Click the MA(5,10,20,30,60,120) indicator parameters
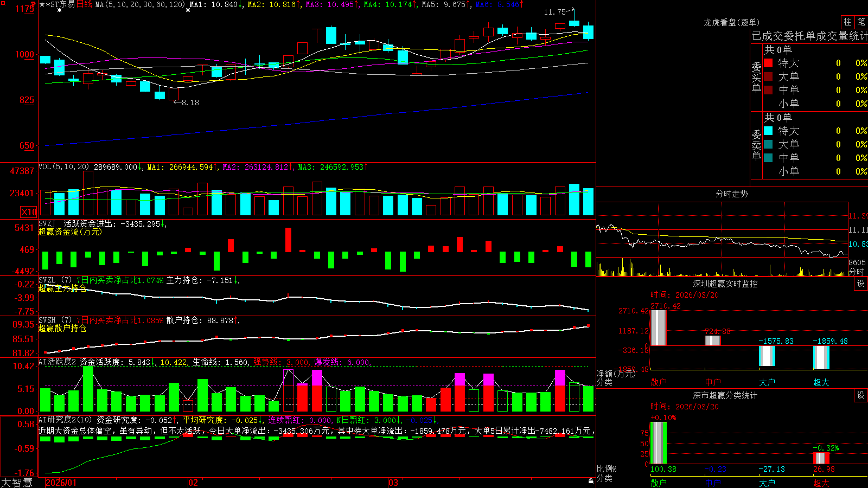This screenshot has width=868, height=488. 140,4
